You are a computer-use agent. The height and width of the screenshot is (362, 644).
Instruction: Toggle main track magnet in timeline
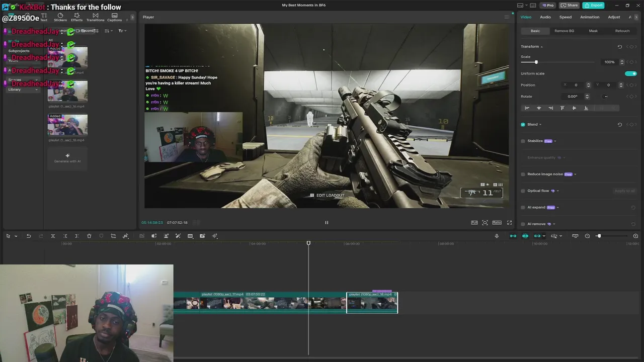[x=513, y=236]
